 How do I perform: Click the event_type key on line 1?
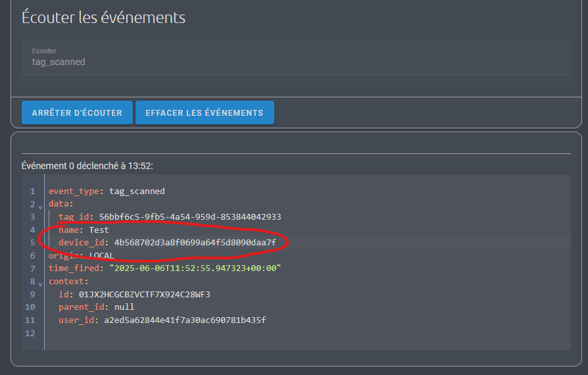(x=74, y=191)
